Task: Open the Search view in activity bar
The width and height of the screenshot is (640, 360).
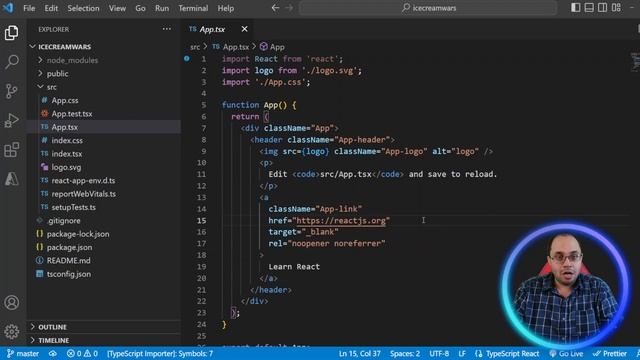Action: [x=11, y=62]
